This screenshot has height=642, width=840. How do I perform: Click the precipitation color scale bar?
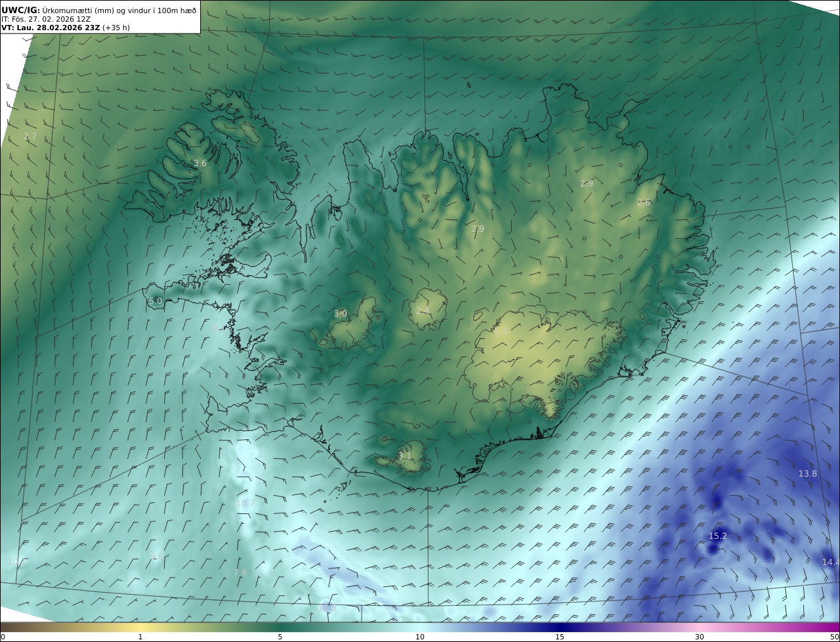(420, 627)
